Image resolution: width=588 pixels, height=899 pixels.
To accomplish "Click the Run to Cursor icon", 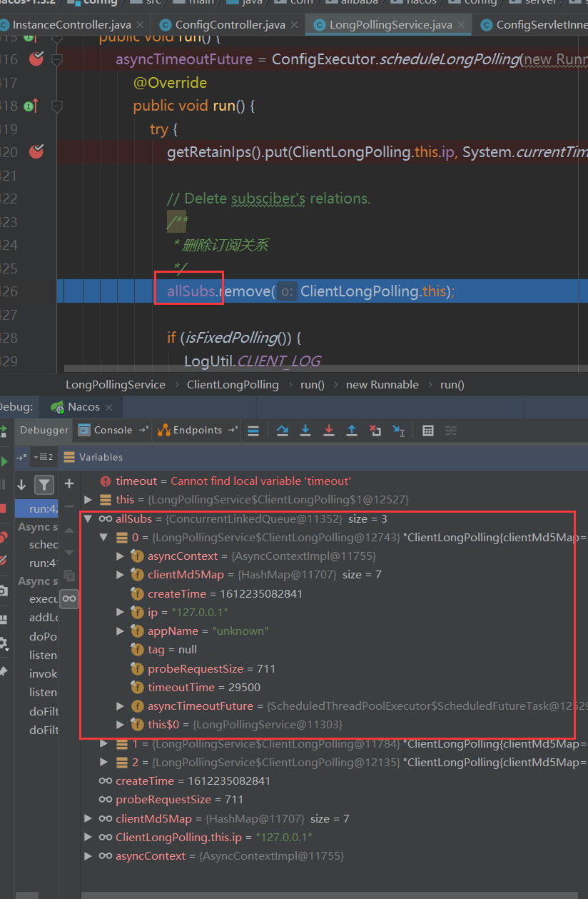I will [x=399, y=431].
